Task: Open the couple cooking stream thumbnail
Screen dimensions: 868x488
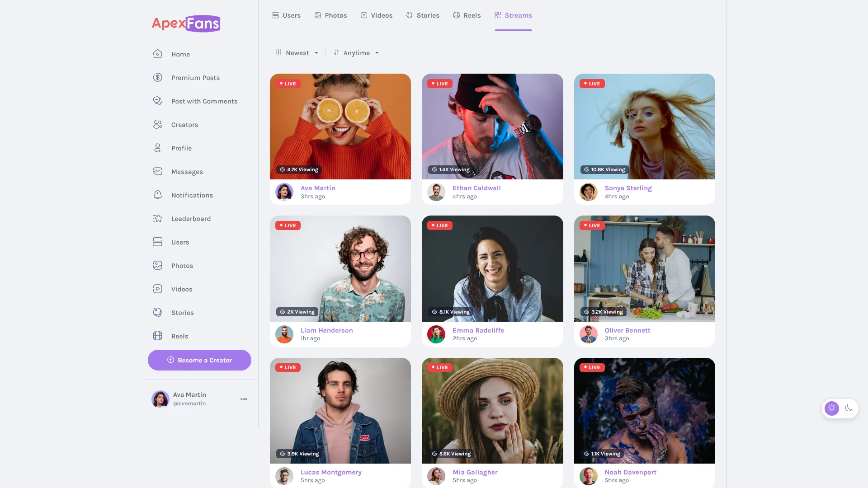Action: pos(645,268)
